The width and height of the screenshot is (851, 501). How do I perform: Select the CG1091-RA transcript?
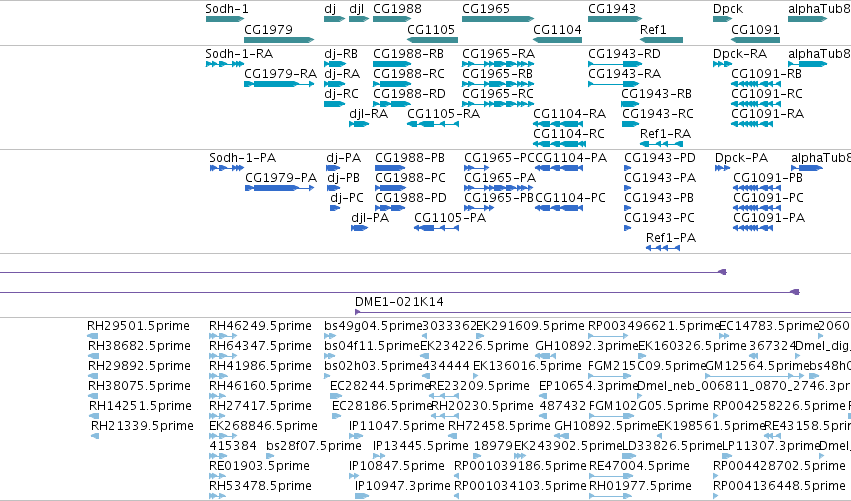(x=752, y=124)
